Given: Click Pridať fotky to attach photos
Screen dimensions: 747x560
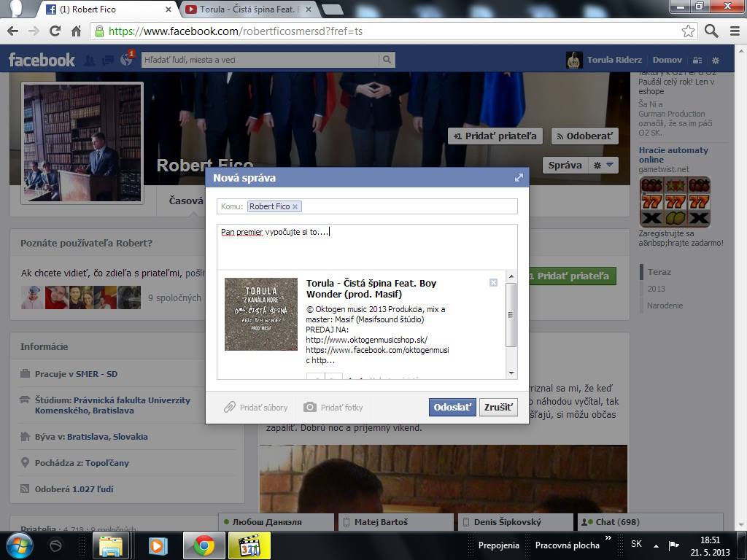Looking at the screenshot, I should pyautogui.click(x=333, y=408).
